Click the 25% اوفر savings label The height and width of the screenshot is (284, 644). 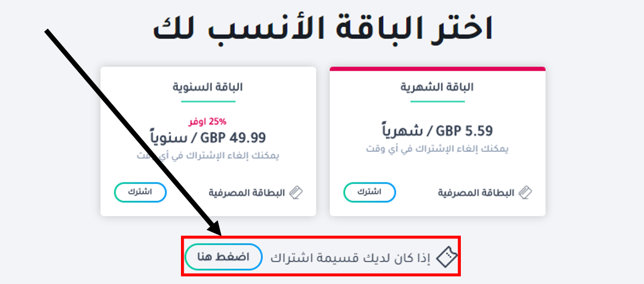[x=208, y=121]
